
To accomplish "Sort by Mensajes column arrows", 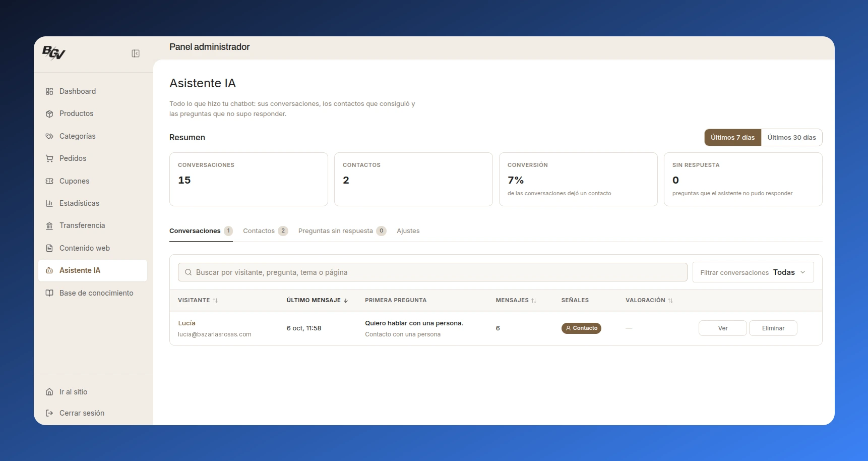I will 534,301.
